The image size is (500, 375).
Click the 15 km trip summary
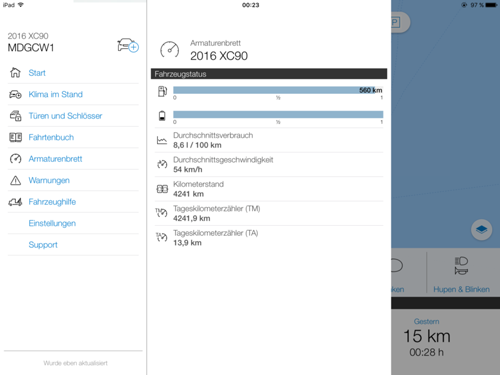point(427,336)
